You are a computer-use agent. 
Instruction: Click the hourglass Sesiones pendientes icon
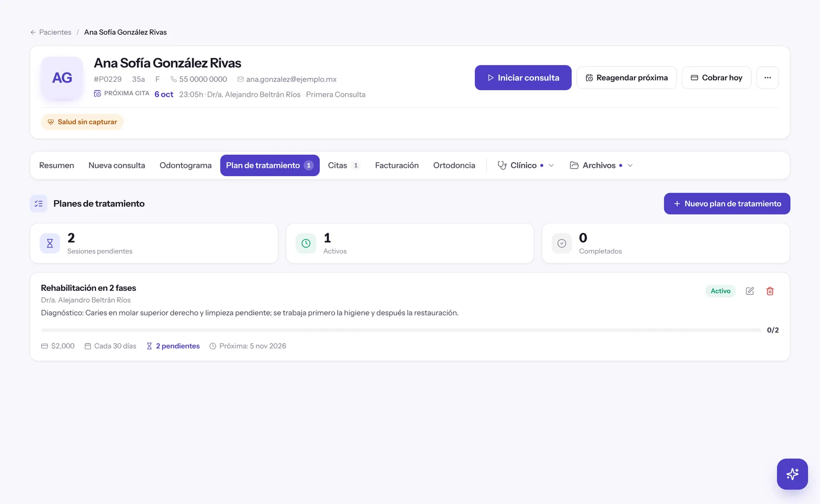[x=50, y=244]
